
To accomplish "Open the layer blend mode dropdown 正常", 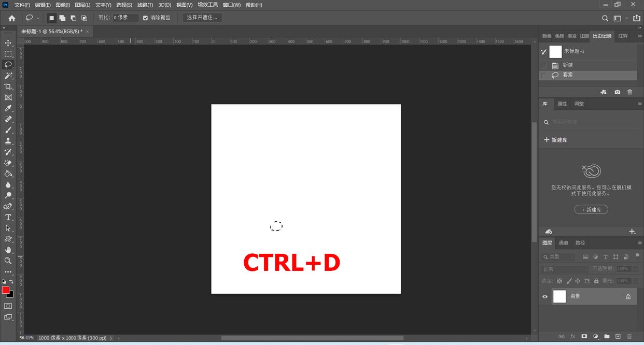I will click(x=565, y=269).
